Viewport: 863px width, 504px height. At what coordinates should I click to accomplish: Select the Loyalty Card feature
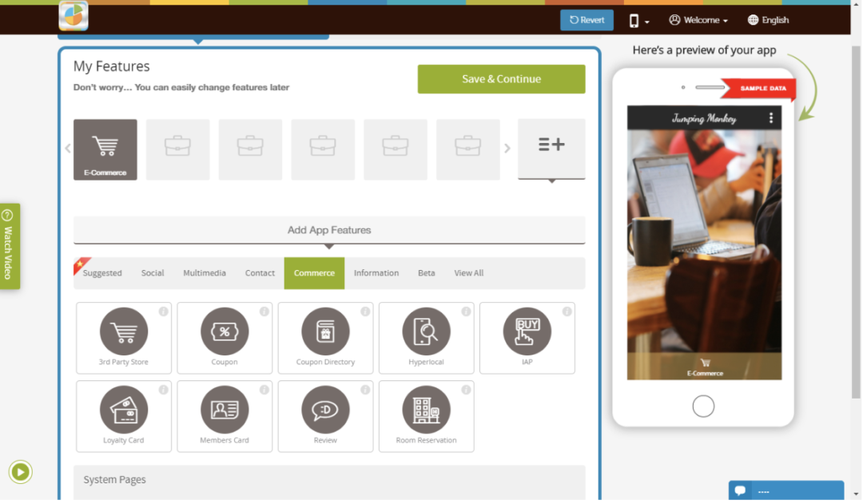pyautogui.click(x=123, y=415)
